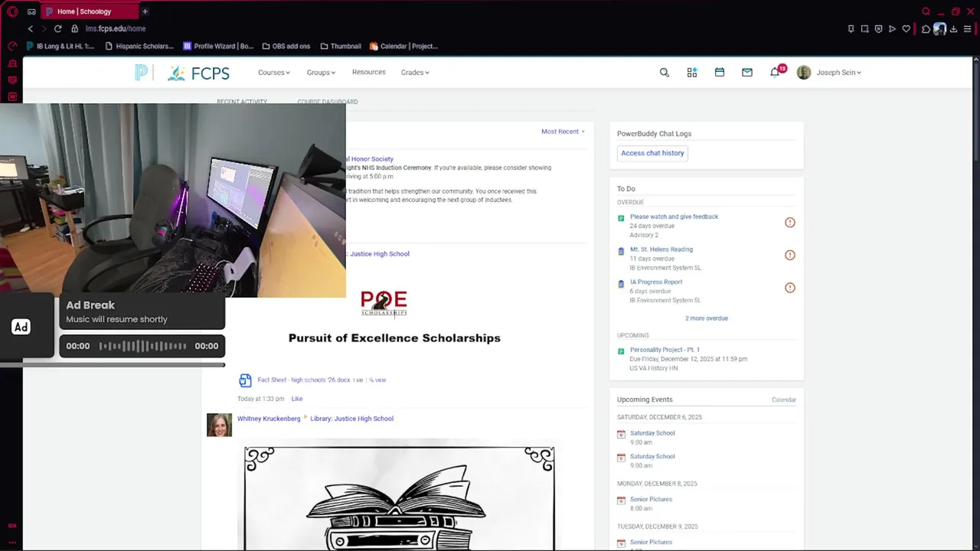Screen dimensions: 980x551
Task: Click overdue alert icon for IA Progress Report
Action: (x=790, y=288)
